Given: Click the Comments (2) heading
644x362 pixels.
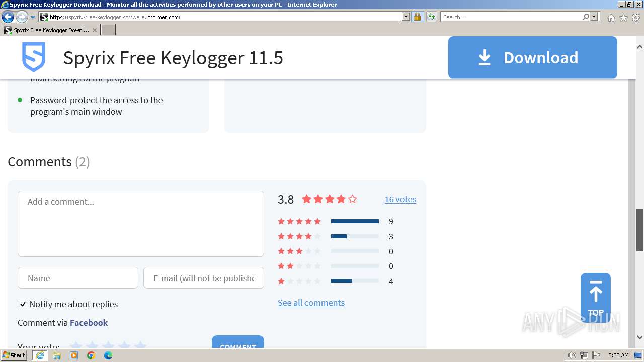Looking at the screenshot, I should tap(49, 162).
